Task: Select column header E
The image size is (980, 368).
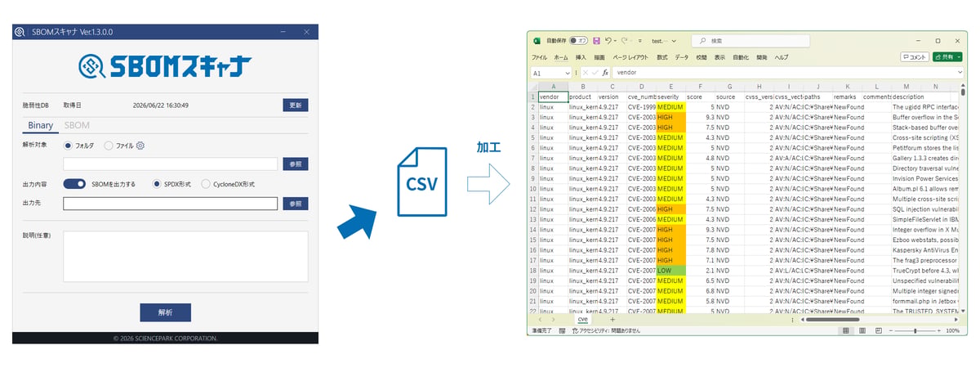Action: [x=670, y=87]
